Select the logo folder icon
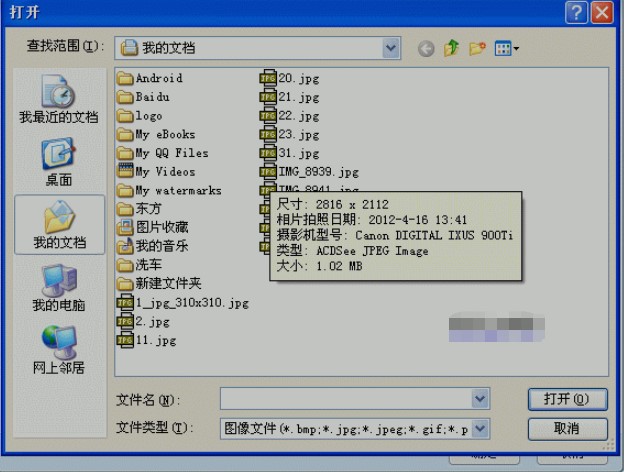Image resolution: width=624 pixels, height=472 pixels. [125, 116]
